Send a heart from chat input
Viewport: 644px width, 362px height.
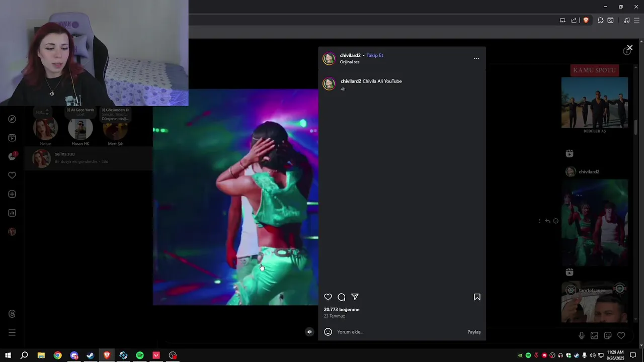coord(621,335)
